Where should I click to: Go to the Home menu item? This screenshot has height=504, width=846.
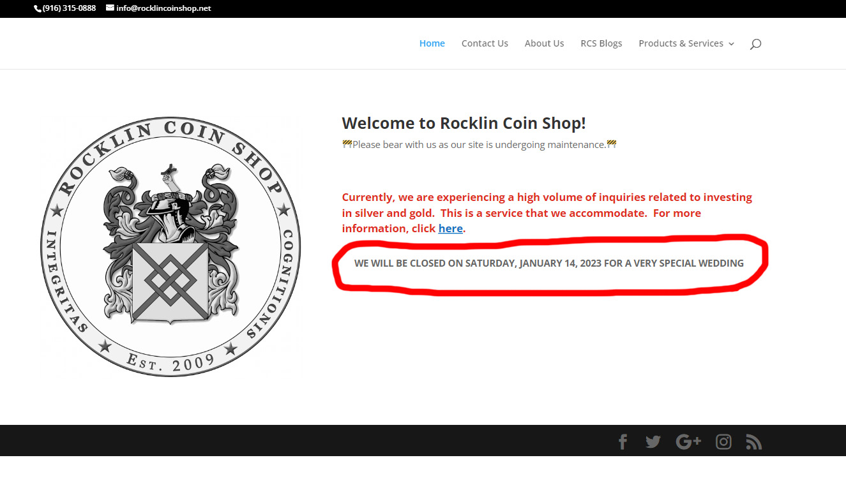point(432,43)
